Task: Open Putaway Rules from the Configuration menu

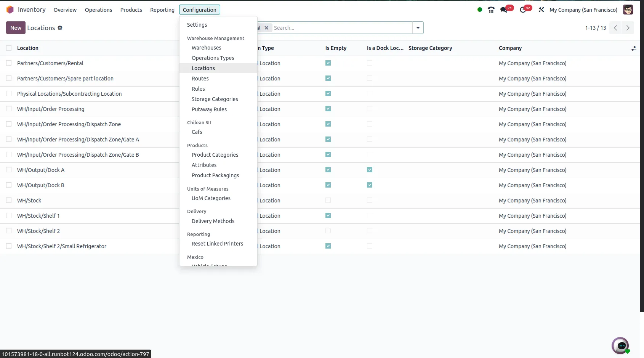Action: coord(209,109)
